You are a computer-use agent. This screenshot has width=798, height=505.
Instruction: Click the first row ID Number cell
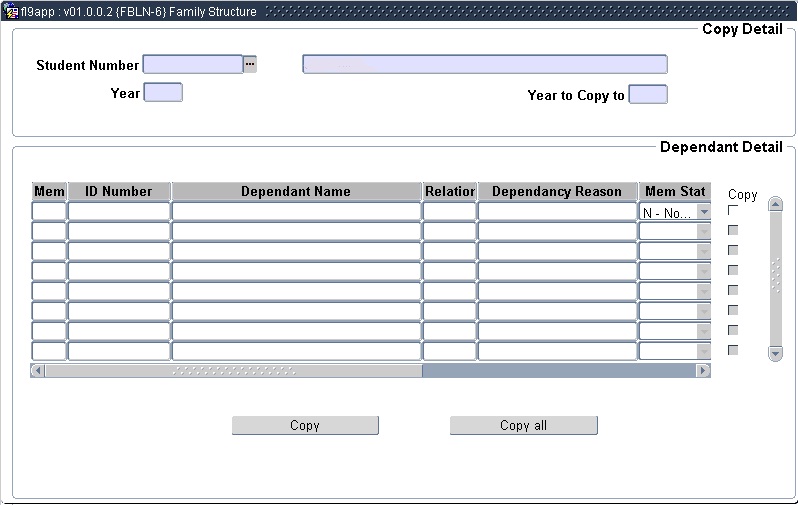click(119, 212)
